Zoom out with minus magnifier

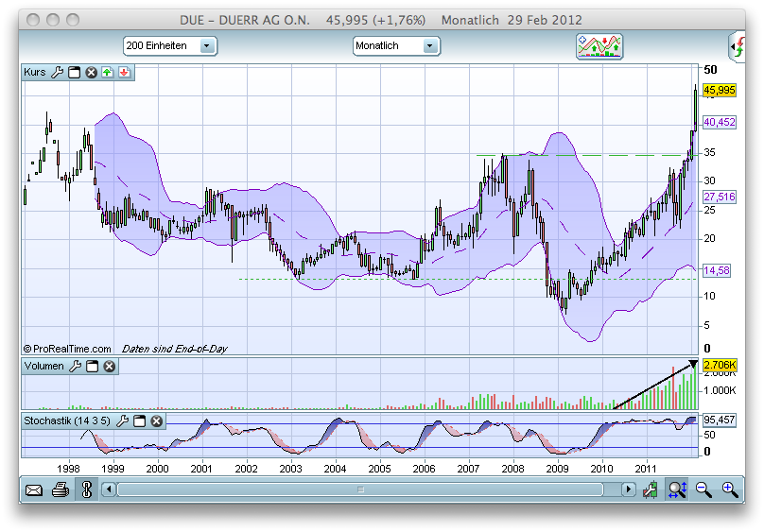(x=703, y=489)
